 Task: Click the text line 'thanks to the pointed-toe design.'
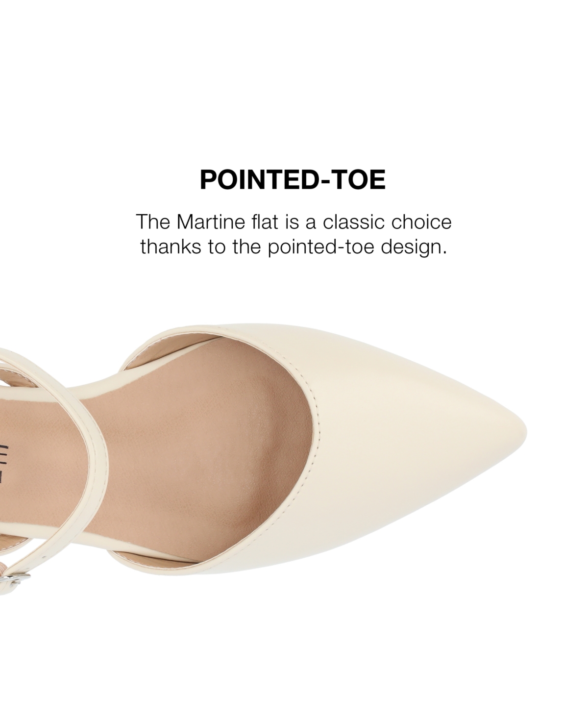point(294,247)
